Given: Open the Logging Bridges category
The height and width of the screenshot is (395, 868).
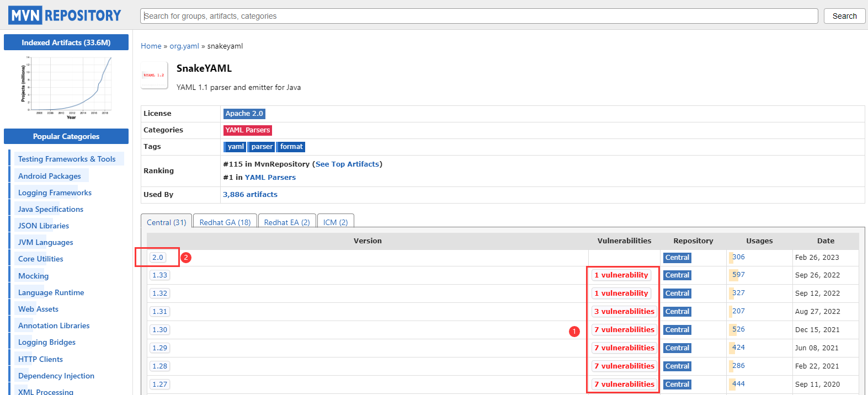Looking at the screenshot, I should pyautogui.click(x=47, y=342).
